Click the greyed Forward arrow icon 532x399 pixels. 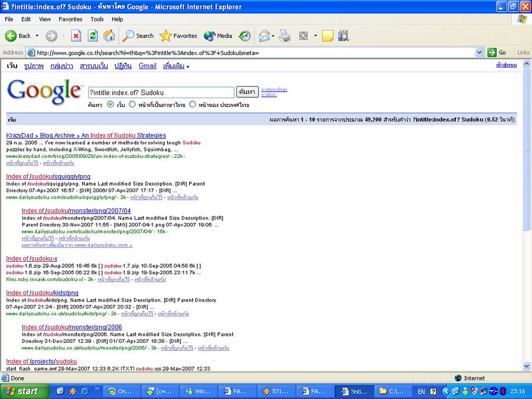pyautogui.click(x=51, y=35)
